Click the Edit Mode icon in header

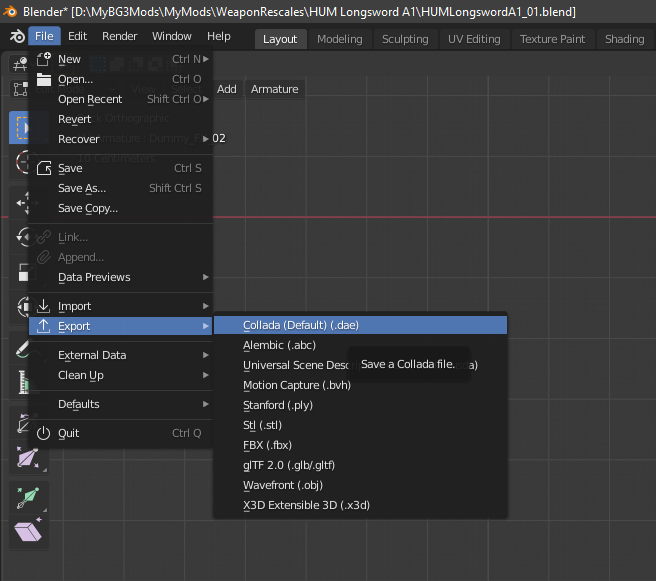pos(19,90)
